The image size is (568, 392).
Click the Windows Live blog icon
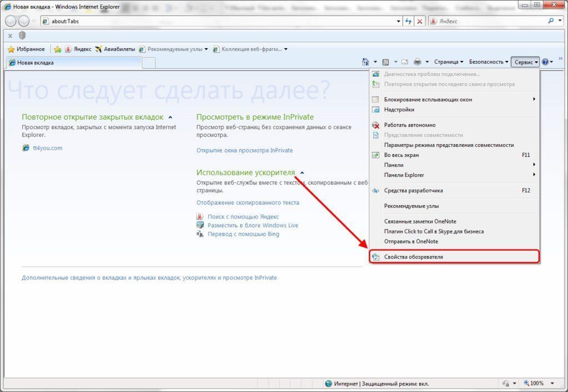(200, 225)
